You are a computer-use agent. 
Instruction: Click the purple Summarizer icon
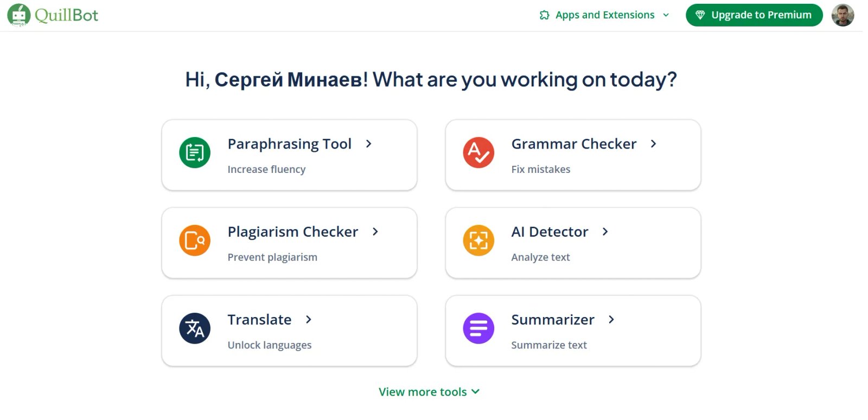tap(478, 328)
